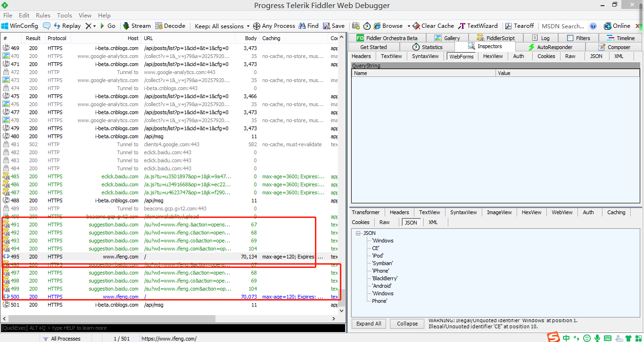
Task: Open the AutoResponder tab
Action: [550, 47]
